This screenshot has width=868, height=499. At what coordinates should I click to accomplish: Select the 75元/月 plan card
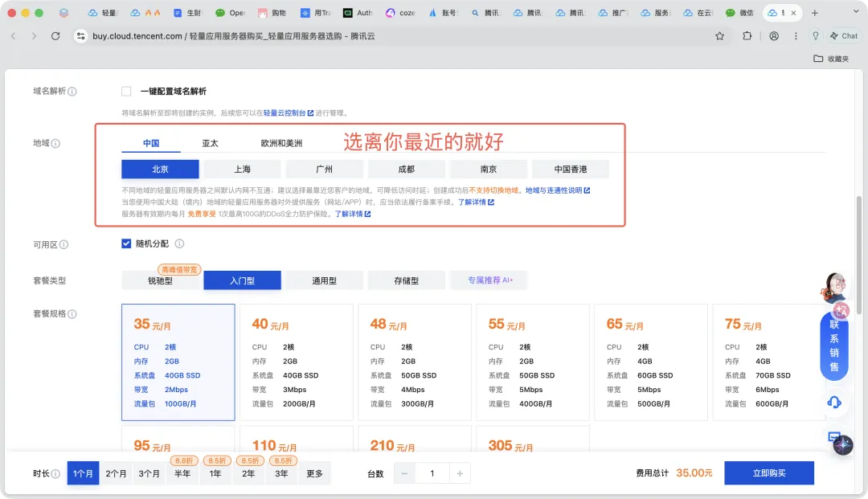pos(769,362)
